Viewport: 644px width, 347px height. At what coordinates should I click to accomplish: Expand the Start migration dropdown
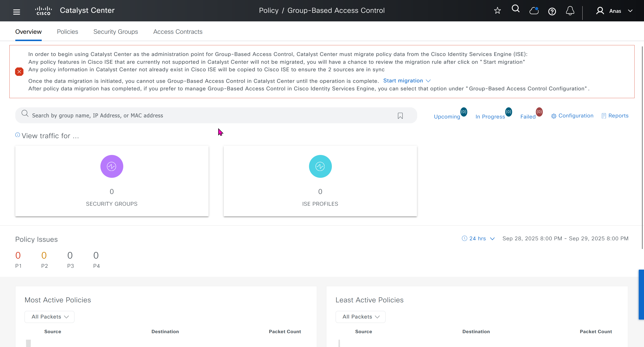[x=406, y=81]
